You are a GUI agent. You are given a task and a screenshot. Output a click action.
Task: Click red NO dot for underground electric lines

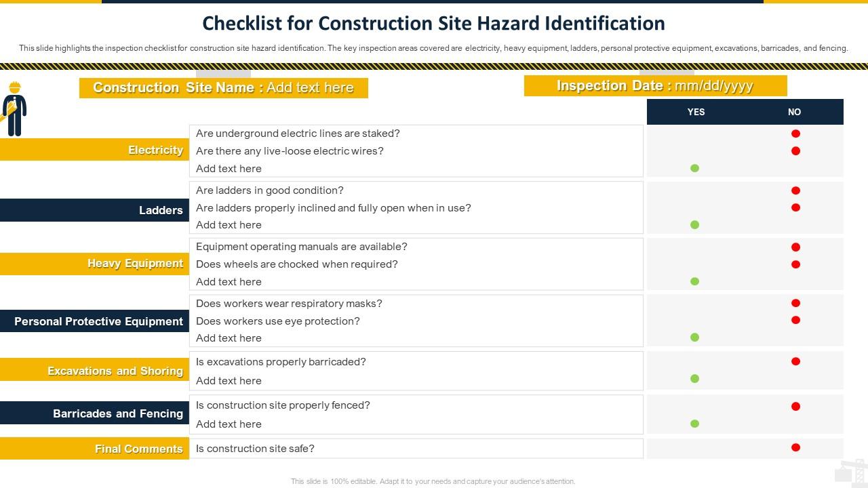(795, 134)
